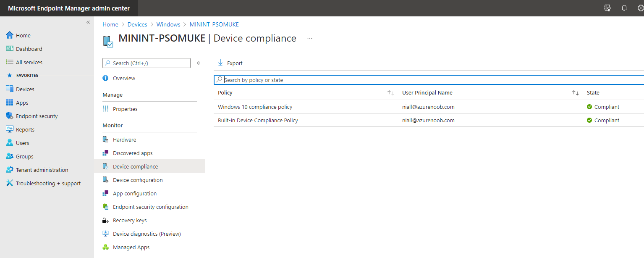Click the Device diagnostics (Preview) icon
644x258 pixels.
pyautogui.click(x=105, y=234)
